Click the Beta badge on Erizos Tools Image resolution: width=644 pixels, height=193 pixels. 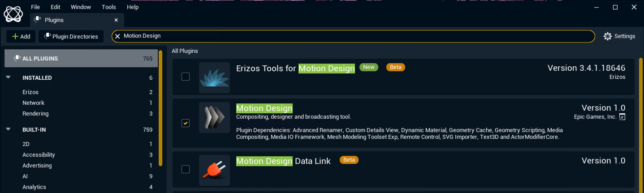[396, 67]
